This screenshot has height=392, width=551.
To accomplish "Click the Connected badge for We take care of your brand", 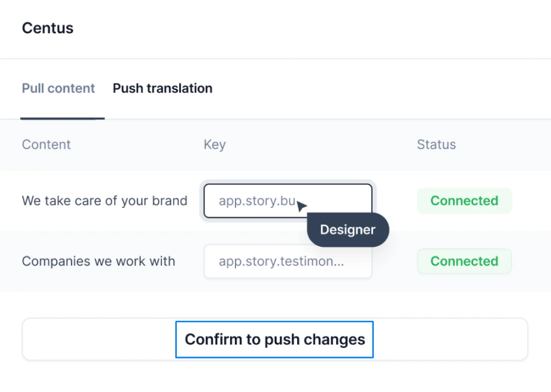I will (464, 201).
